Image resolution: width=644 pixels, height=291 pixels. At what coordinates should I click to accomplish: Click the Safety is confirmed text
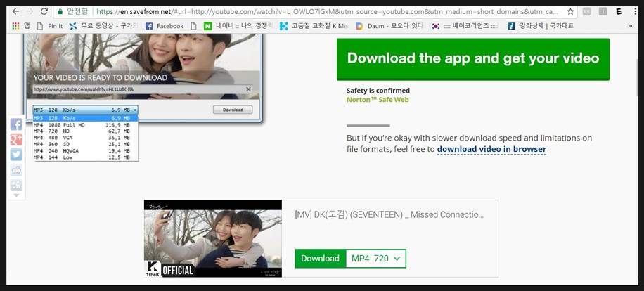point(378,91)
